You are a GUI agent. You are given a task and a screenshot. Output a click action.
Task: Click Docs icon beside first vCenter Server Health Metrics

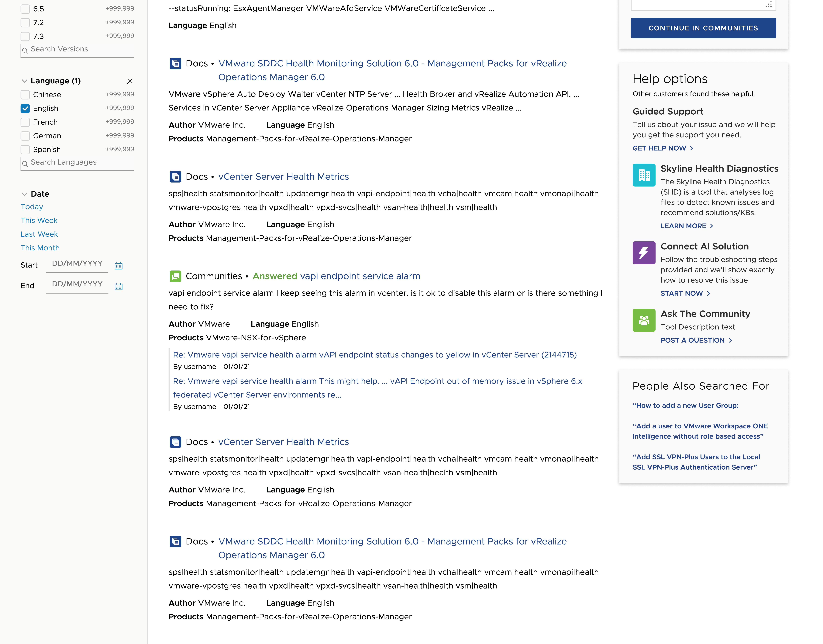175,176
